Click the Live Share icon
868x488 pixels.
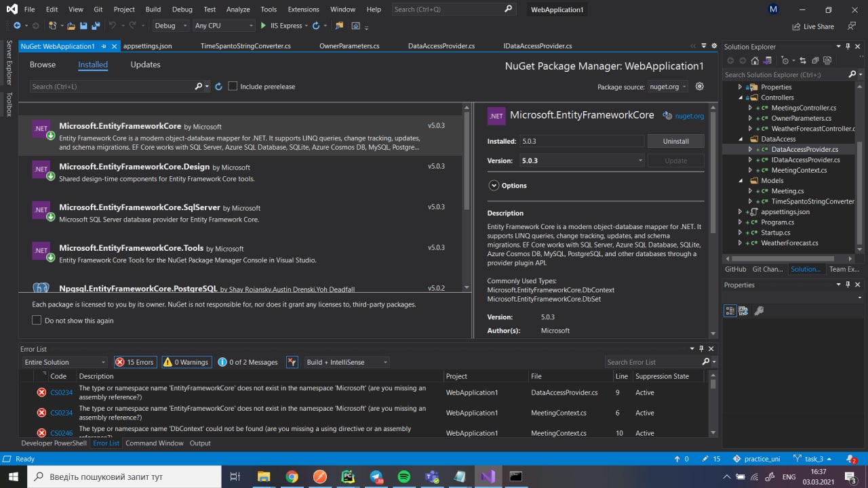797,26
